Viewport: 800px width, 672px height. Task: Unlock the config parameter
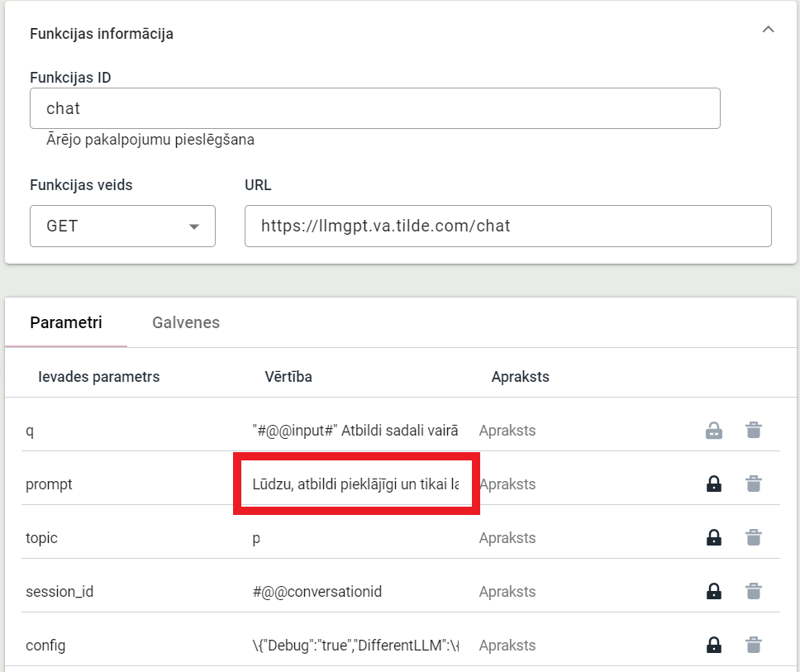pos(714,646)
